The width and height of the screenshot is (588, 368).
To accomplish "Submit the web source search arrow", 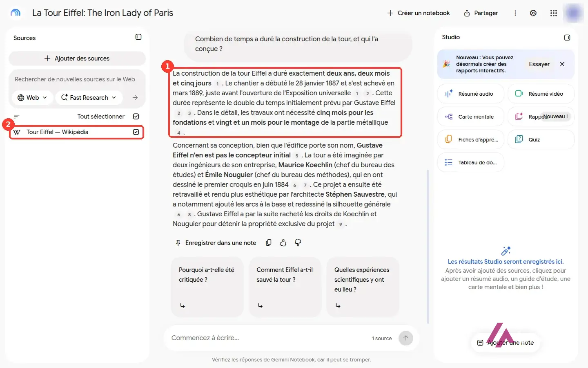I will [135, 98].
